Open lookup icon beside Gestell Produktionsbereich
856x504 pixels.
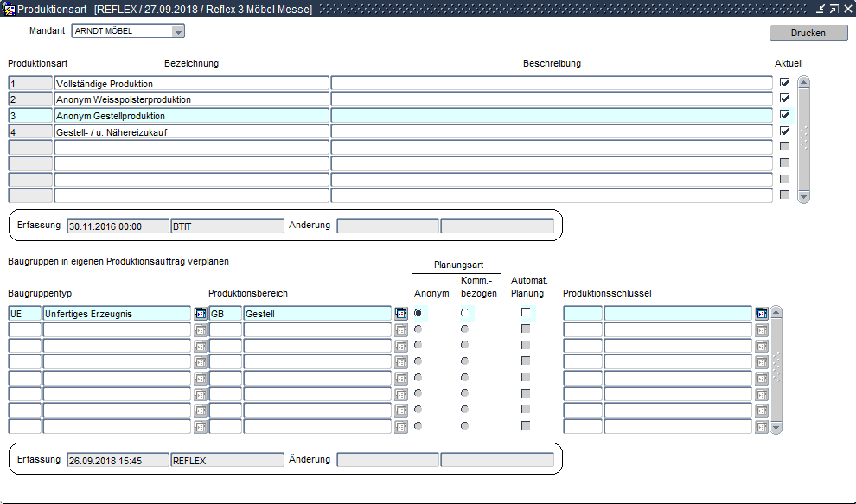pos(401,314)
